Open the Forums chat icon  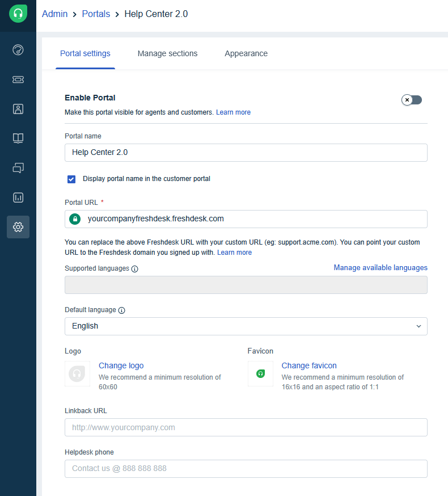[18, 168]
